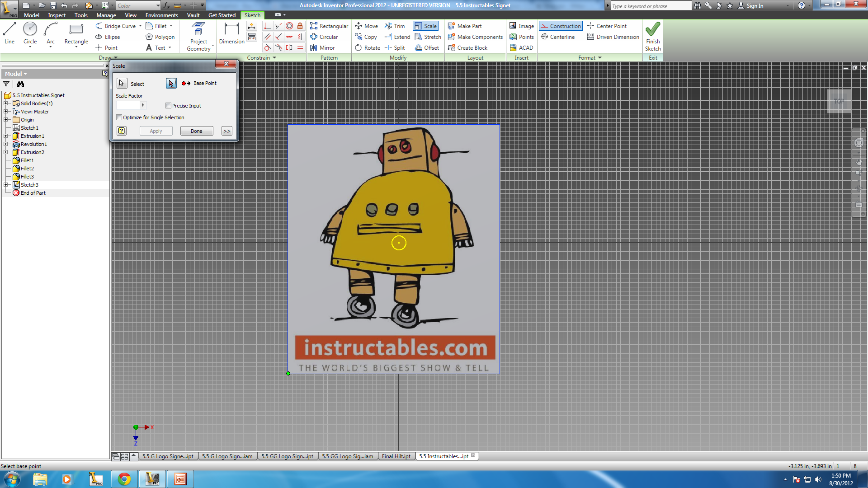Select the Circular pattern tool
This screenshot has height=488, width=868.
324,37
